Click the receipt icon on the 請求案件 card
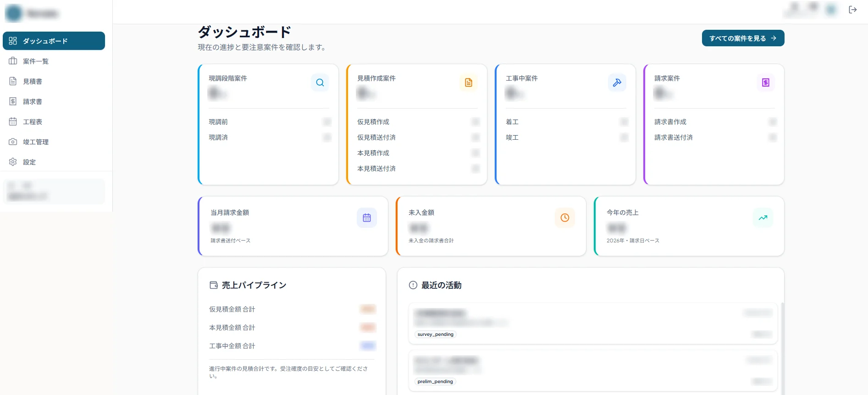 tap(766, 82)
